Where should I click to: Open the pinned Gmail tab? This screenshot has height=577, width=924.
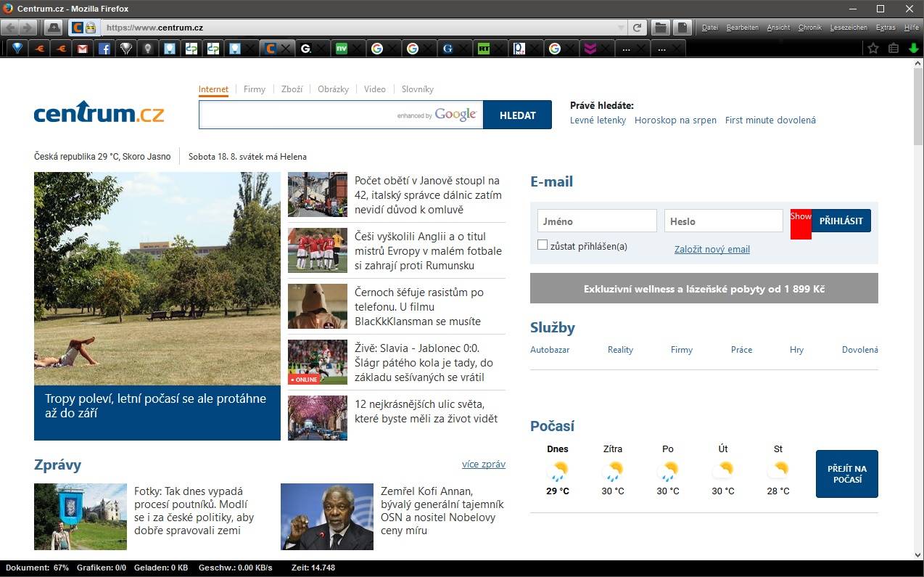click(83, 49)
